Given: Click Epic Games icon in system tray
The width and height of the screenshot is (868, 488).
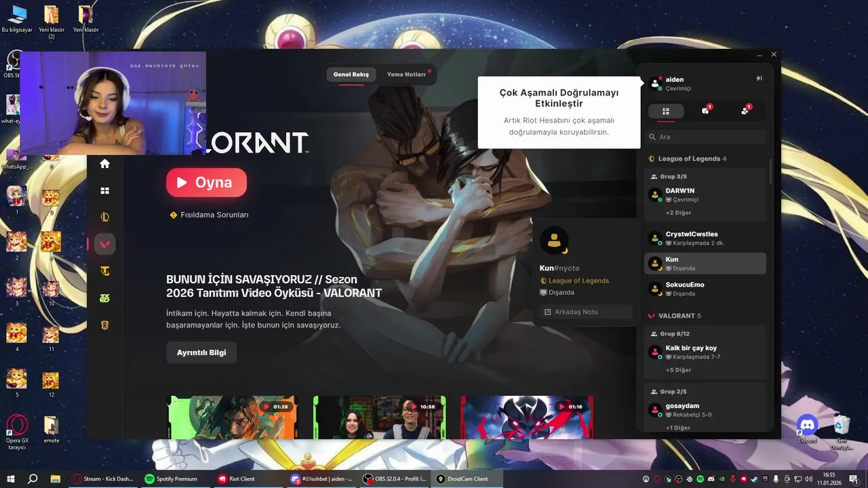Looking at the screenshot, I should (765, 479).
